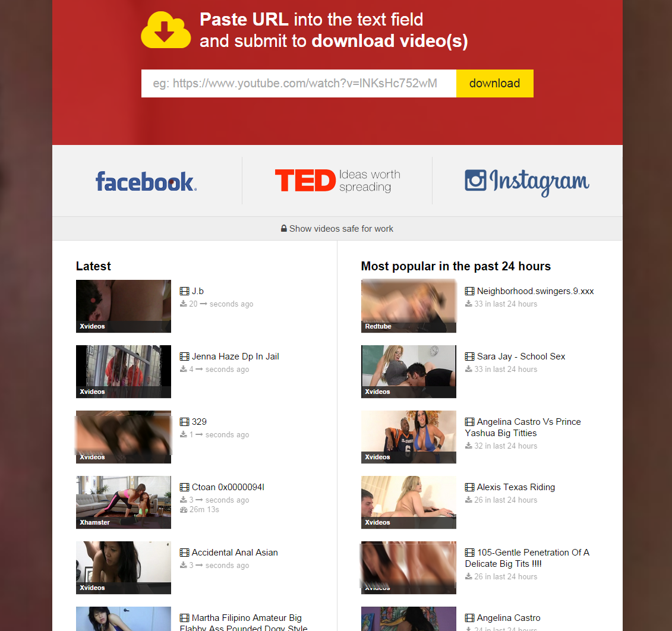
Task: Focus the video URL text field
Action: 299,83
